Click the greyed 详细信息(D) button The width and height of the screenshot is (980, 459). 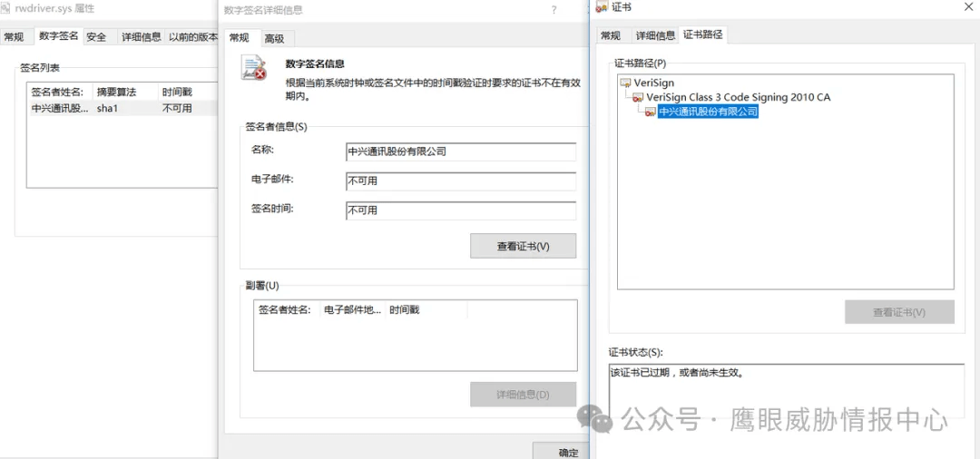coord(524,395)
